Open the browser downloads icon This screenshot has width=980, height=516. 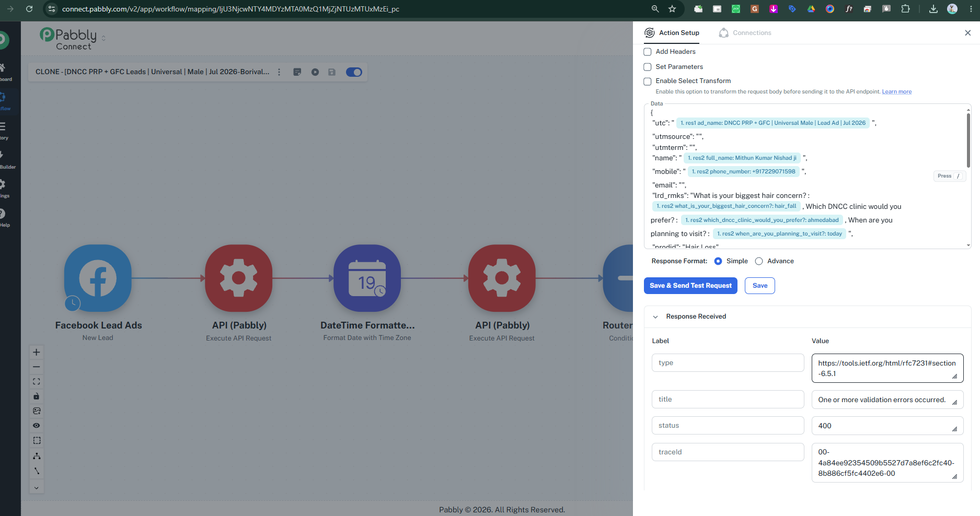[x=933, y=9]
